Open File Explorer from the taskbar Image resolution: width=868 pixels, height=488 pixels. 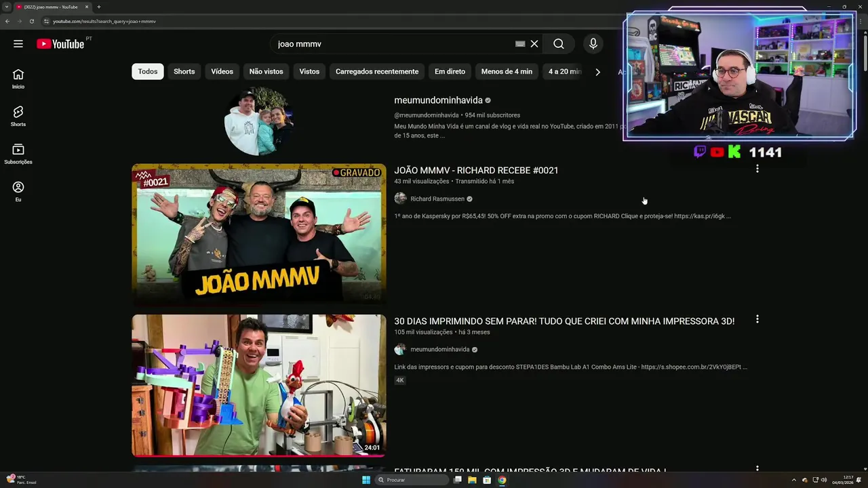point(472,480)
